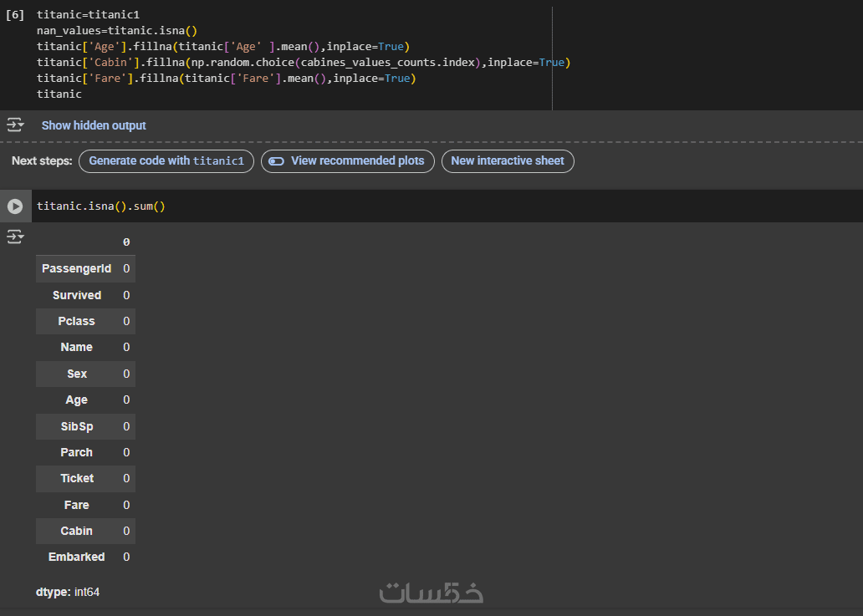Open the New interactive sheet

(508, 161)
